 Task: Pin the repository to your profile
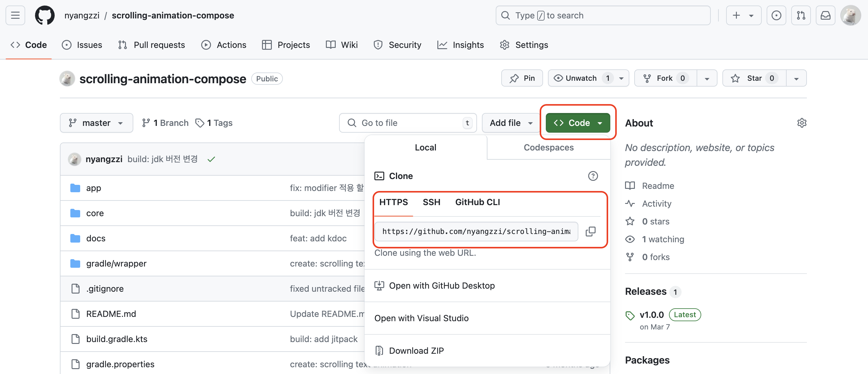522,78
